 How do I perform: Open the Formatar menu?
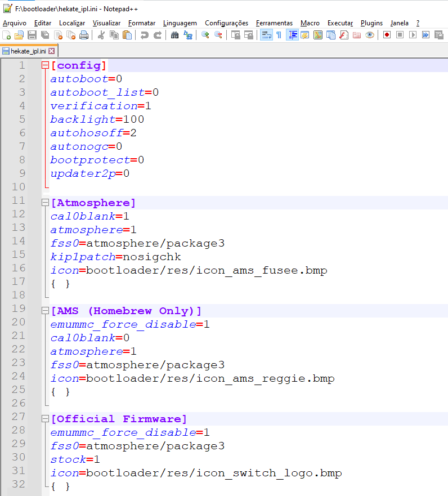point(142,23)
